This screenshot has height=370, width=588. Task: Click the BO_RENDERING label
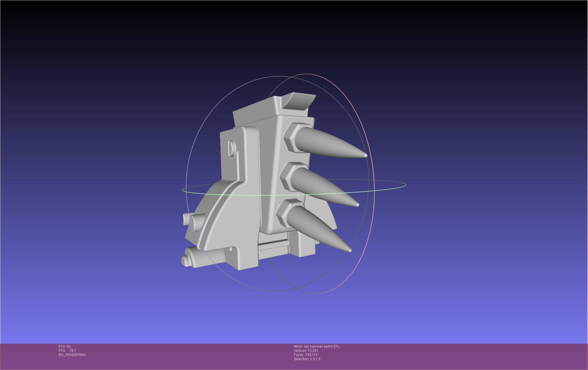coord(72,355)
